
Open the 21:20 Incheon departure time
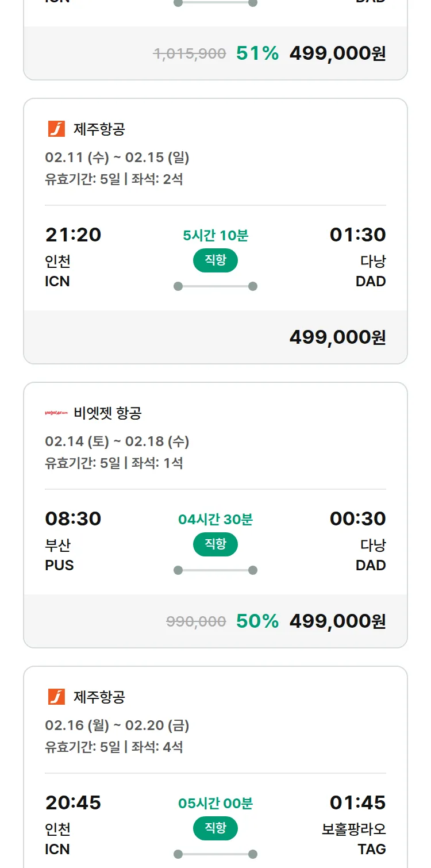(x=73, y=235)
